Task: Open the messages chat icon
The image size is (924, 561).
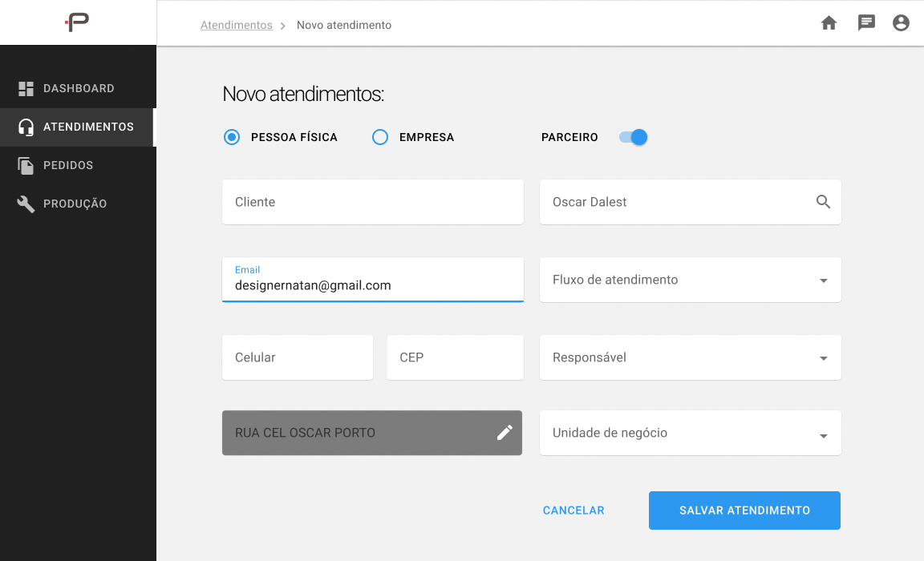Action: tap(865, 23)
